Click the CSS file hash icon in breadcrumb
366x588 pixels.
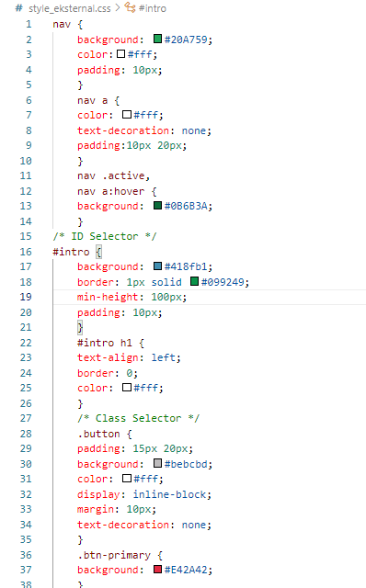click(x=18, y=8)
